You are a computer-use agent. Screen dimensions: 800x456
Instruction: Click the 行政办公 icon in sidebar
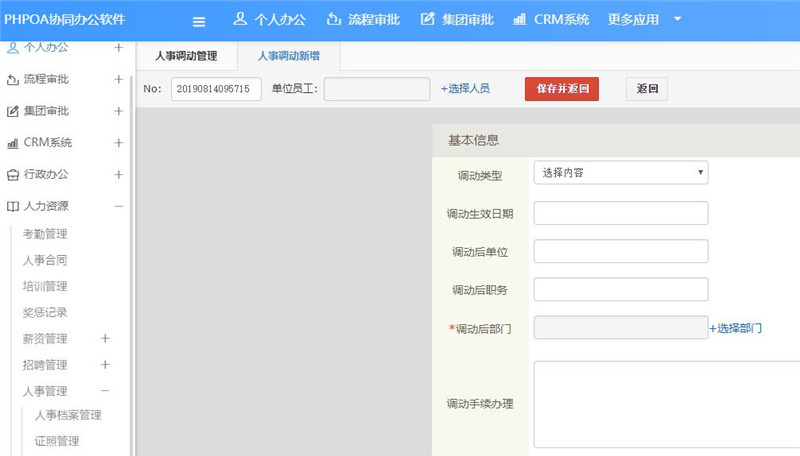[x=13, y=175]
